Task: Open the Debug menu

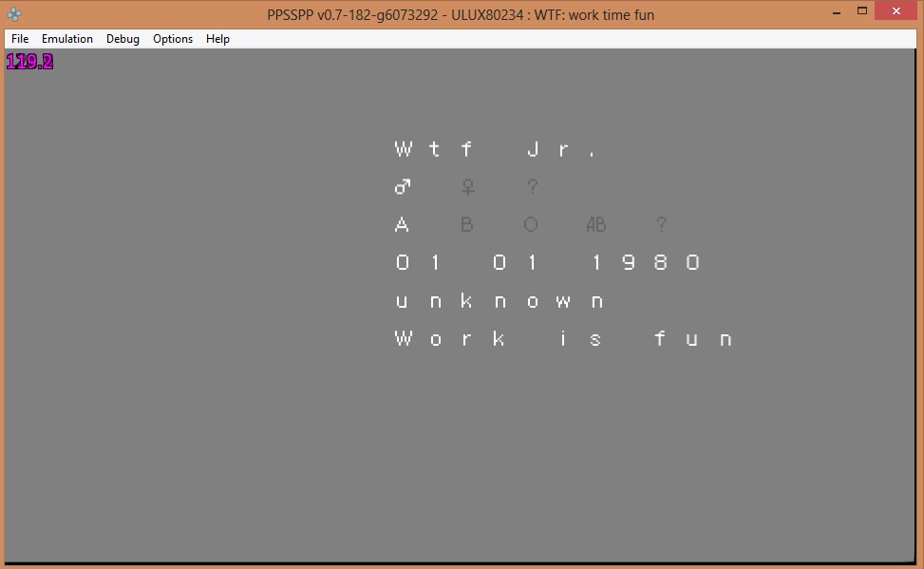Action: pyautogui.click(x=123, y=39)
